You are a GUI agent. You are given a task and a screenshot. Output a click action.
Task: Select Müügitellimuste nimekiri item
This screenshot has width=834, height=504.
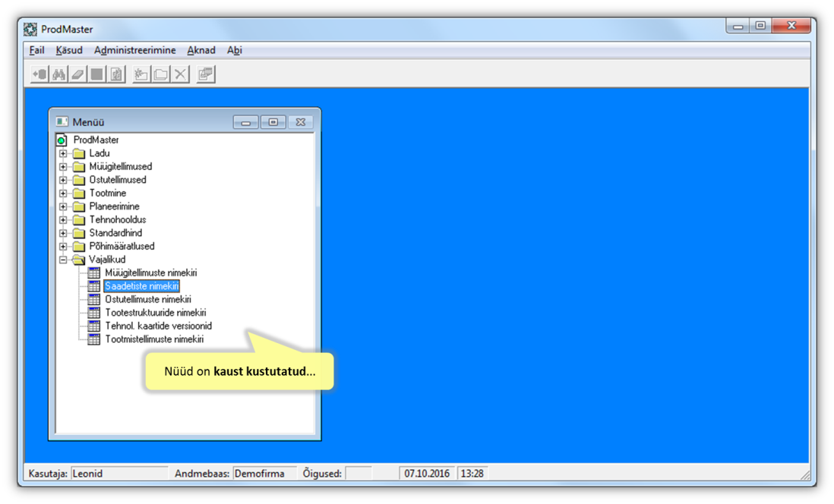(x=150, y=273)
